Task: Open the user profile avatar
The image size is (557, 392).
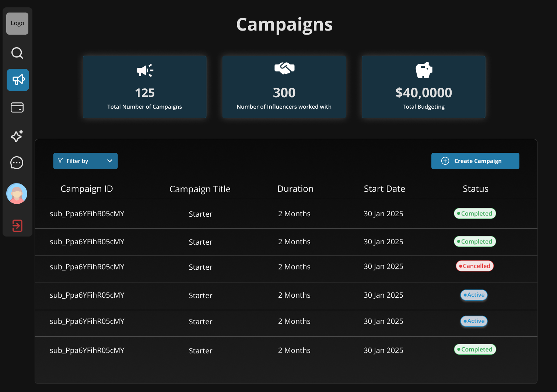Action: pos(17,193)
